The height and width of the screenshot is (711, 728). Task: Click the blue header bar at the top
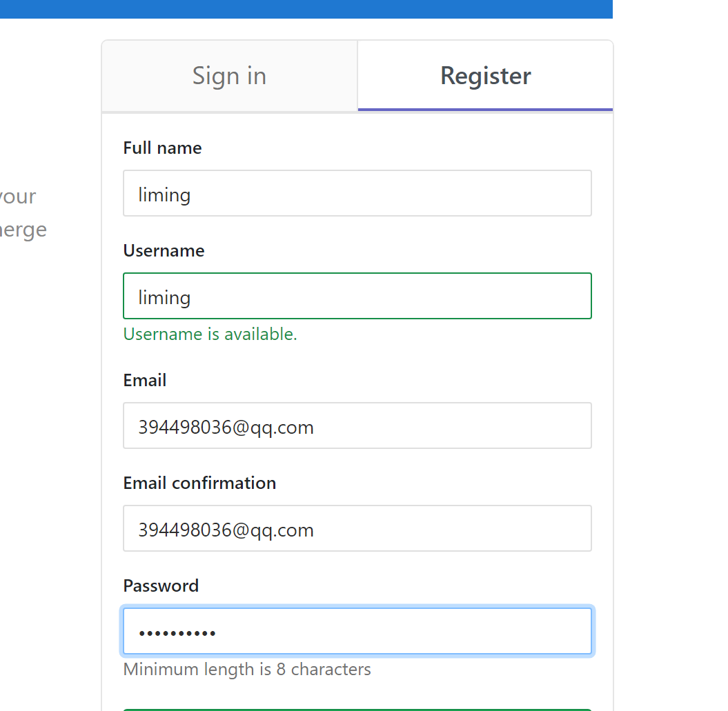[306, 9]
